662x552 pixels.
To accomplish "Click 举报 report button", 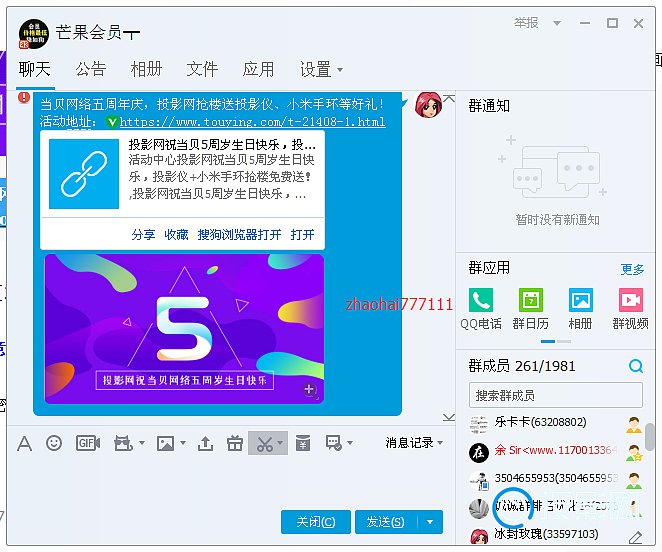I will pyautogui.click(x=526, y=23).
